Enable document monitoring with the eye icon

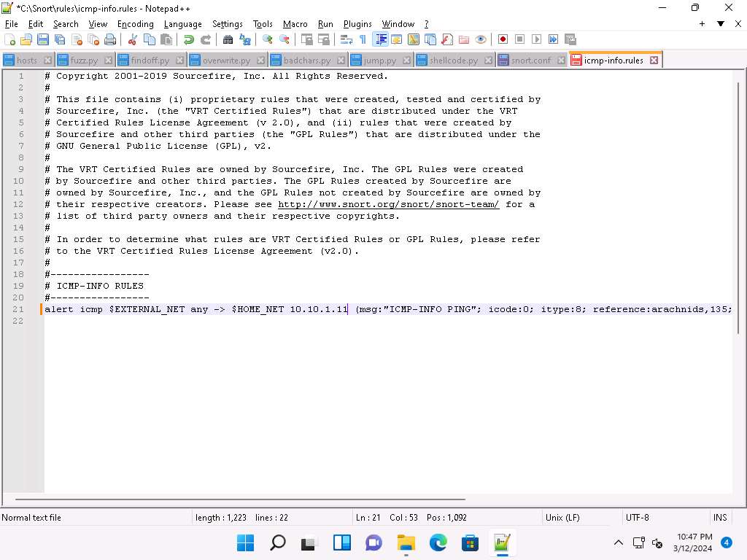[480, 39]
